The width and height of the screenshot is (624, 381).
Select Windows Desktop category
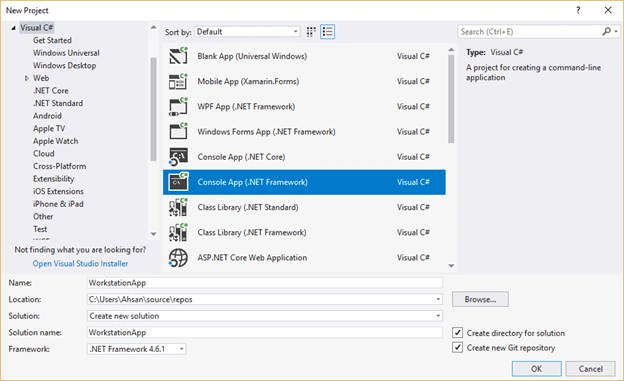click(64, 66)
